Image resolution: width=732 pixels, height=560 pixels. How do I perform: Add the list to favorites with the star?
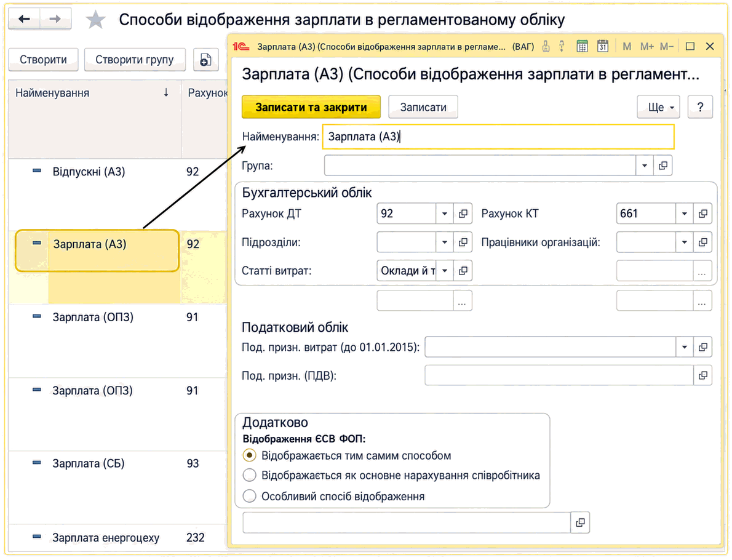[x=96, y=20]
